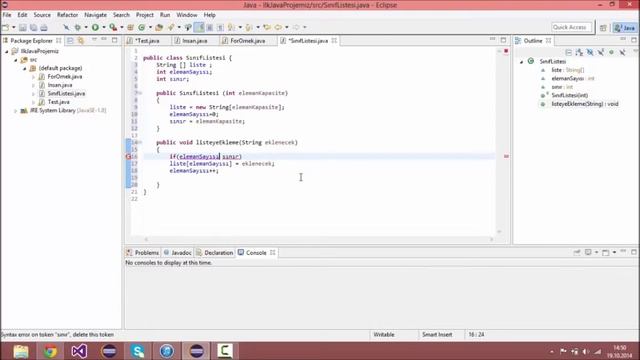Toggle Hide Fields in Outline
This screenshot has height=360, width=640.
pos(590,52)
